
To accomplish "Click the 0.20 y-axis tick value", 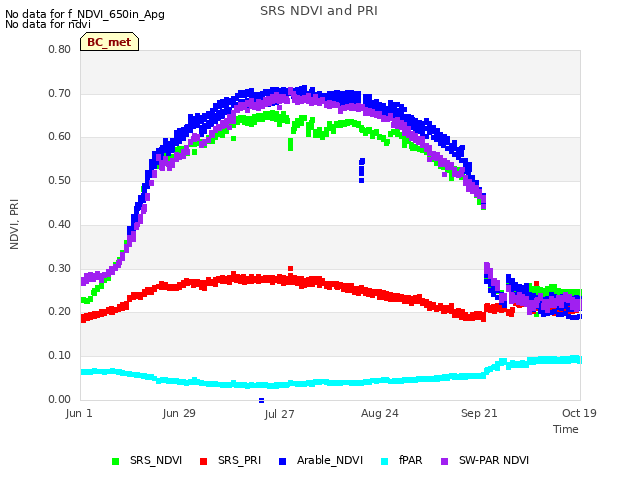I will [x=59, y=311].
